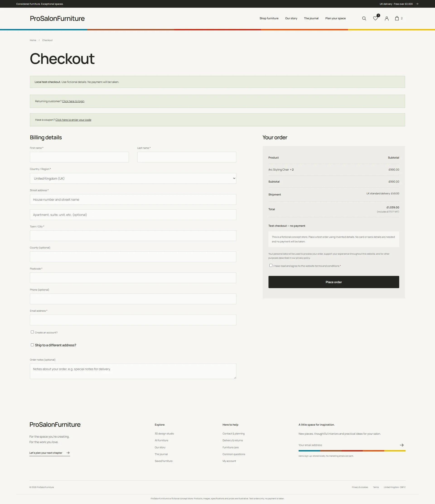Go to The journal menu item
Screen dimensions: 435x504
[311, 19]
